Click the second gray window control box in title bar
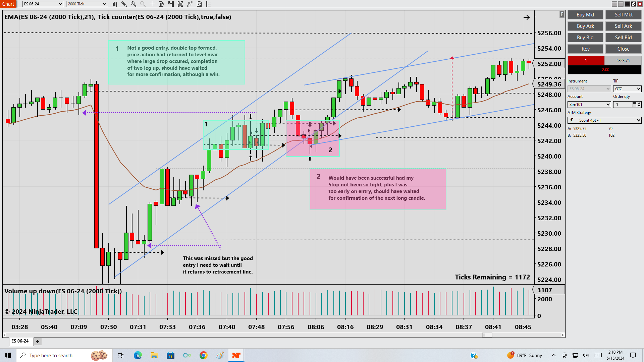This screenshot has height=362, width=644. coord(621,4)
